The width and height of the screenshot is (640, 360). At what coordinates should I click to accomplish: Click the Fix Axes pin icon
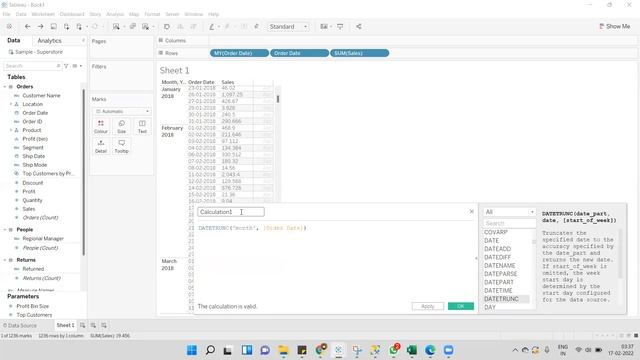256,27
